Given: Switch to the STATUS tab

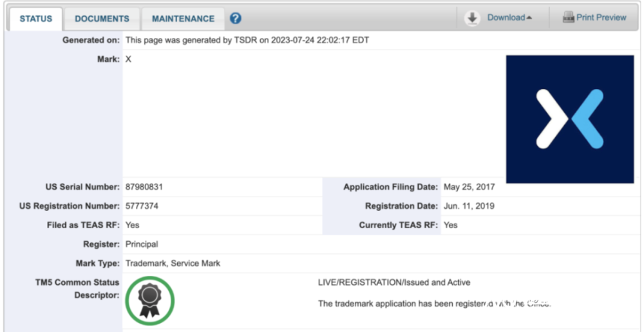Looking at the screenshot, I should click(x=35, y=19).
